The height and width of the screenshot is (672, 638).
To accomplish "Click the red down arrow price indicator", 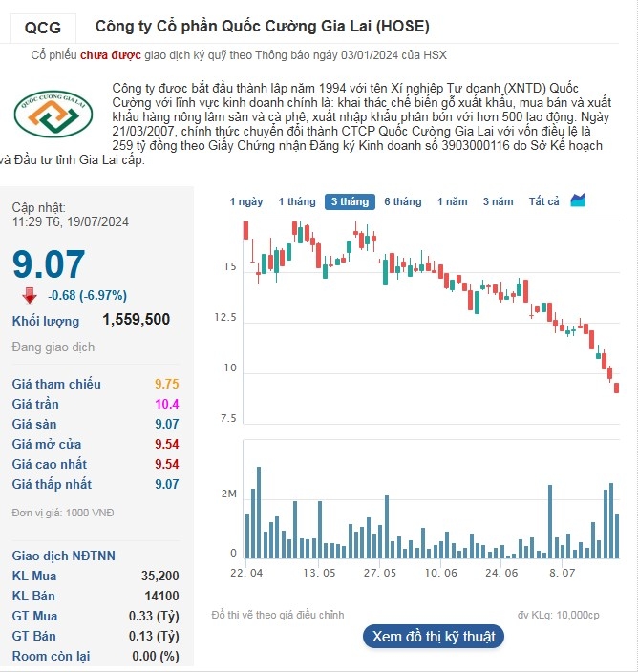I will (x=30, y=294).
